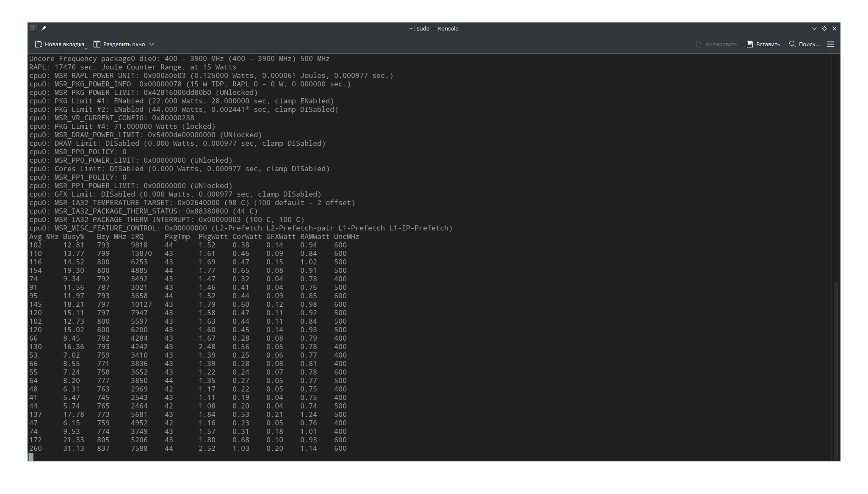
Task: Click the Busy% value 21.33
Action: click(x=74, y=440)
